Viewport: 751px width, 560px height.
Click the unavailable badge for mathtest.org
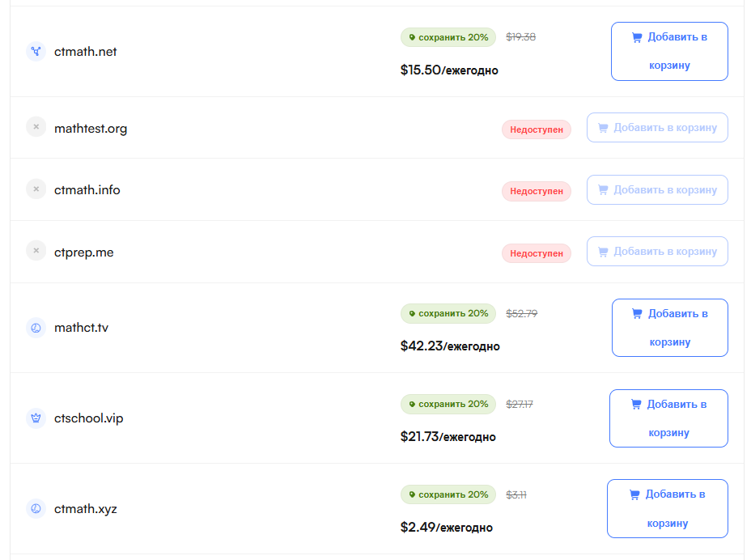pos(537,129)
